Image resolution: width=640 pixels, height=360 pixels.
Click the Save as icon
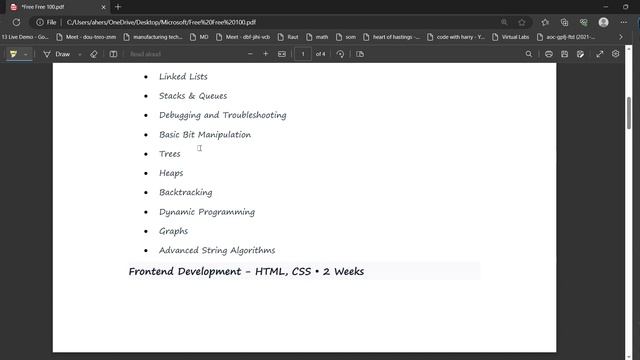pos(580,54)
